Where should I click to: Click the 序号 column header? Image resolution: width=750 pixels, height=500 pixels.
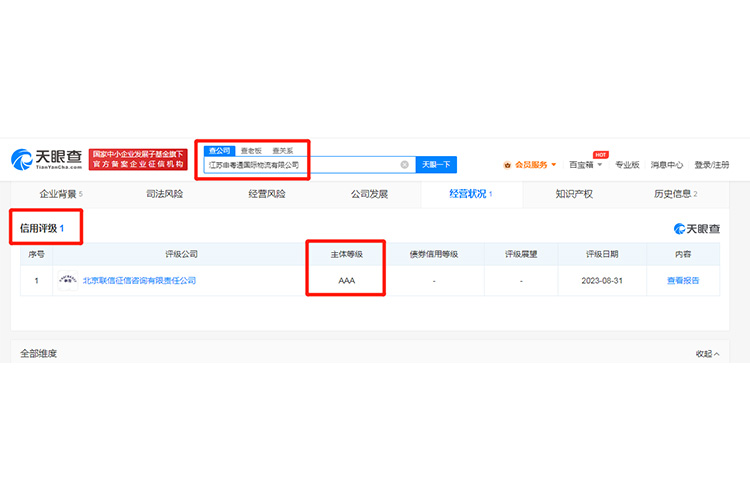[x=36, y=254]
